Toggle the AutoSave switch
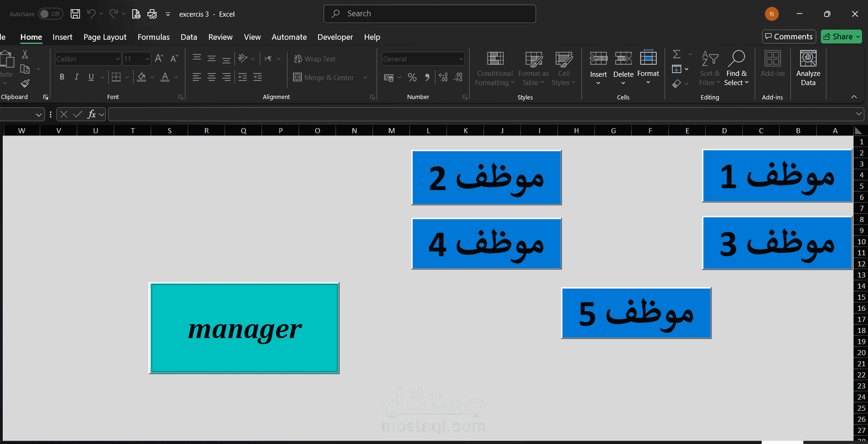Viewport: 868px width, 444px height. pyautogui.click(x=50, y=14)
